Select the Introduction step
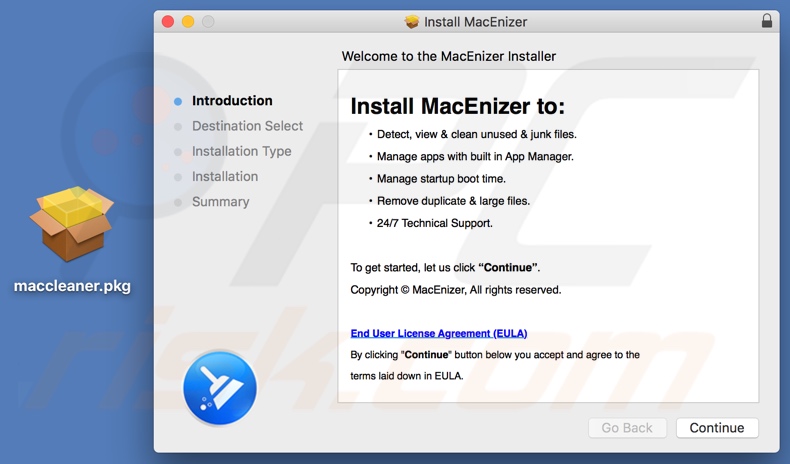This screenshot has width=790, height=464. tap(232, 101)
